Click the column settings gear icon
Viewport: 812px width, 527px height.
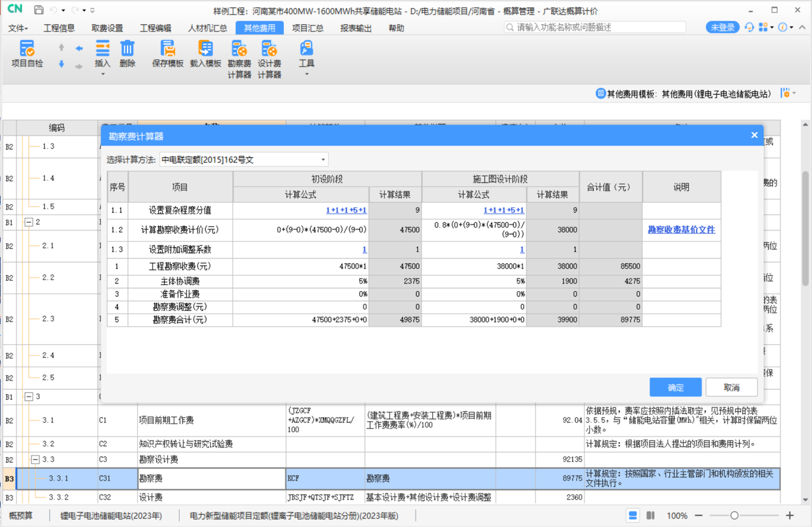(x=785, y=93)
